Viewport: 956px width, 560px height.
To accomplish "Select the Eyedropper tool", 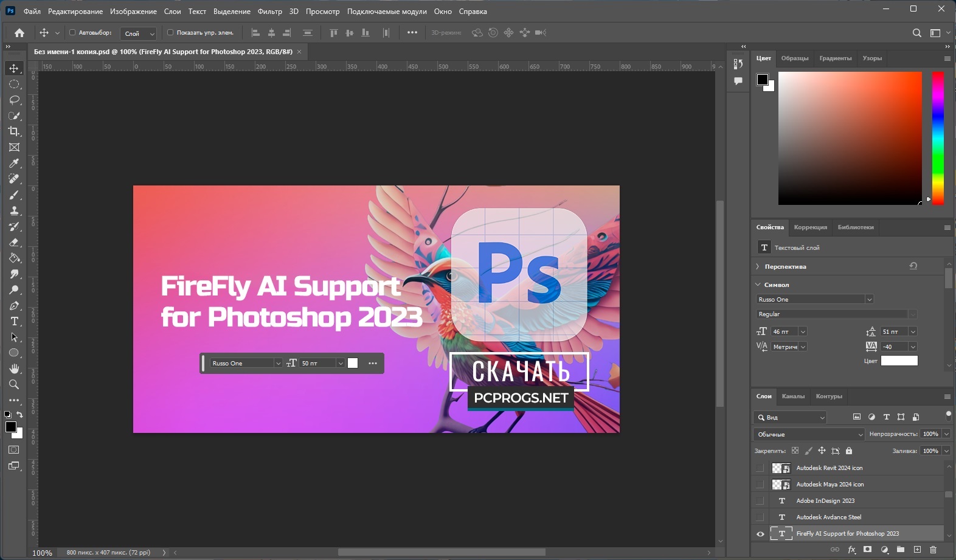I will (x=14, y=163).
